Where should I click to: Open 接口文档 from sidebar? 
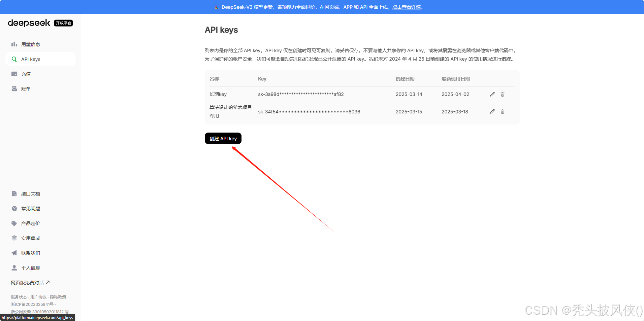pyautogui.click(x=40, y=194)
